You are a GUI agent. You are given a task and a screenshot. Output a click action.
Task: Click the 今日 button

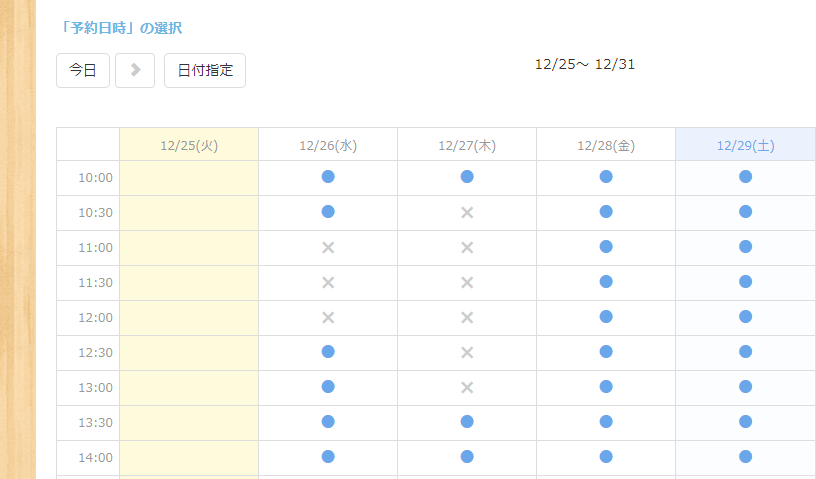tap(83, 70)
